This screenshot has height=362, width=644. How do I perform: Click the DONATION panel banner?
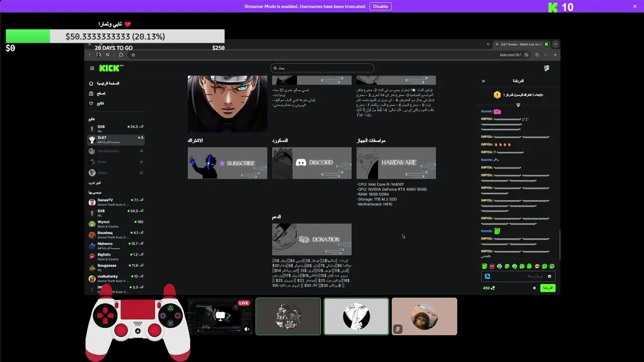pyautogui.click(x=312, y=239)
